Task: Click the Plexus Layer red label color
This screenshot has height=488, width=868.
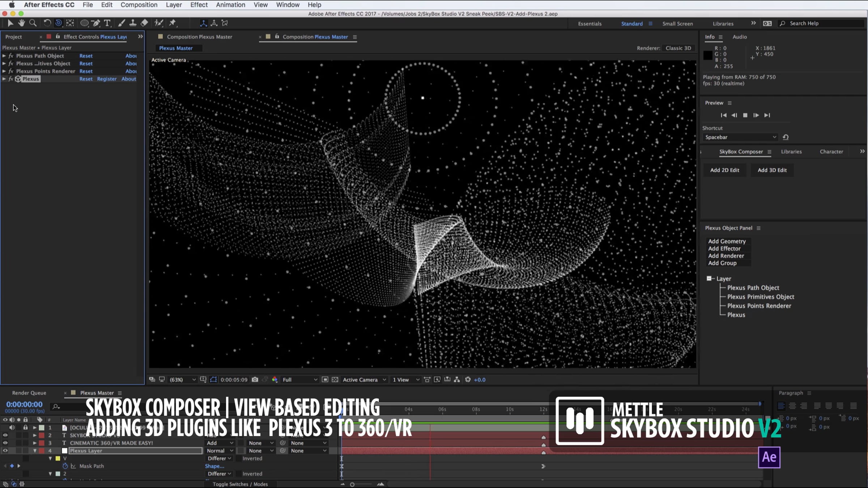Action: (42, 451)
